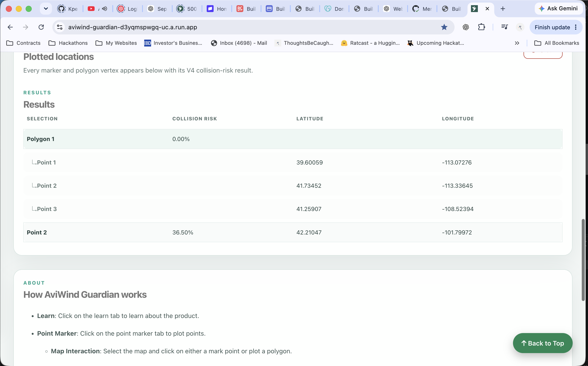Open the Upcoming Hackathons bookmark
This screenshot has width=588, height=366.
pos(436,43)
